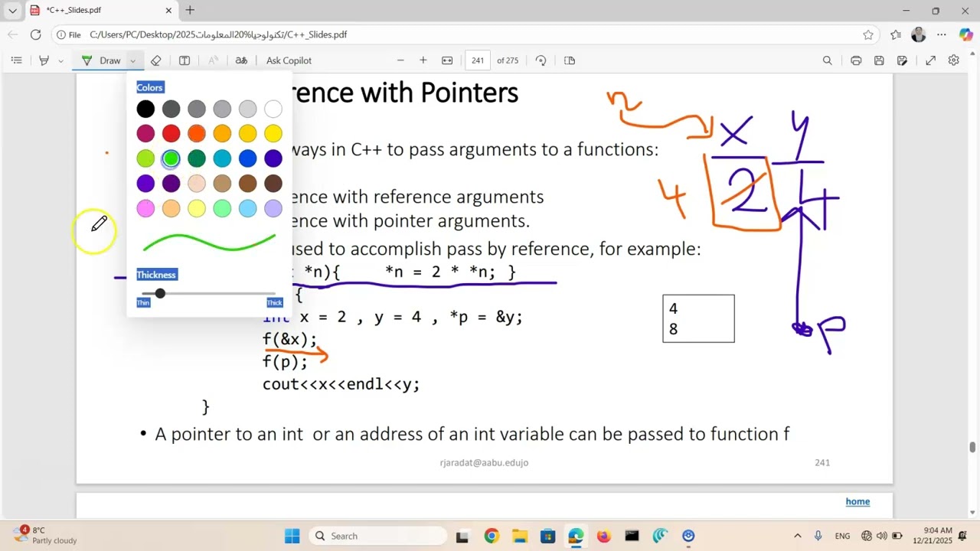This screenshot has width=980, height=551.
Task: Open Ask Copilot
Action: point(289,60)
